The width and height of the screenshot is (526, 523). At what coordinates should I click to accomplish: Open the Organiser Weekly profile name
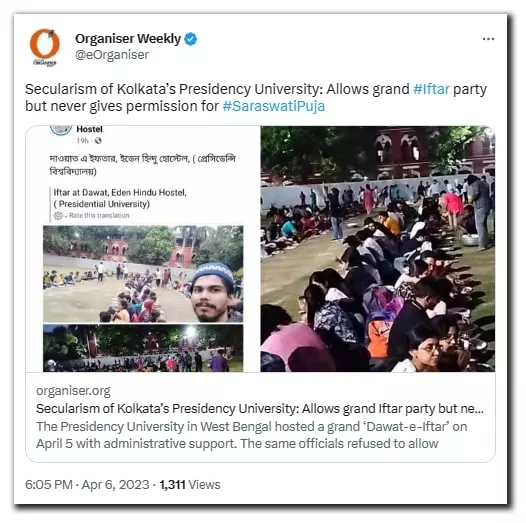pyautogui.click(x=128, y=39)
